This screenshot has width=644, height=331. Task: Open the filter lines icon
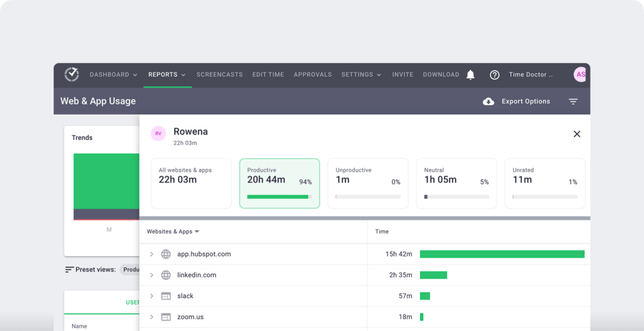click(x=573, y=101)
